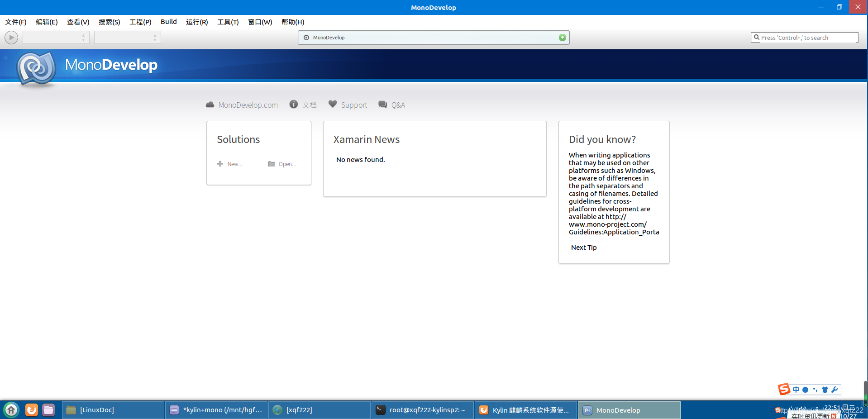This screenshot has height=419, width=868.
Task: Click the green update icon in status bar
Action: coord(562,38)
